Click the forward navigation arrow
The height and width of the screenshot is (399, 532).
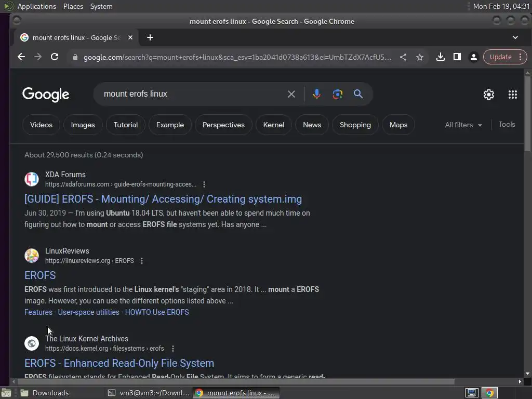pos(38,57)
